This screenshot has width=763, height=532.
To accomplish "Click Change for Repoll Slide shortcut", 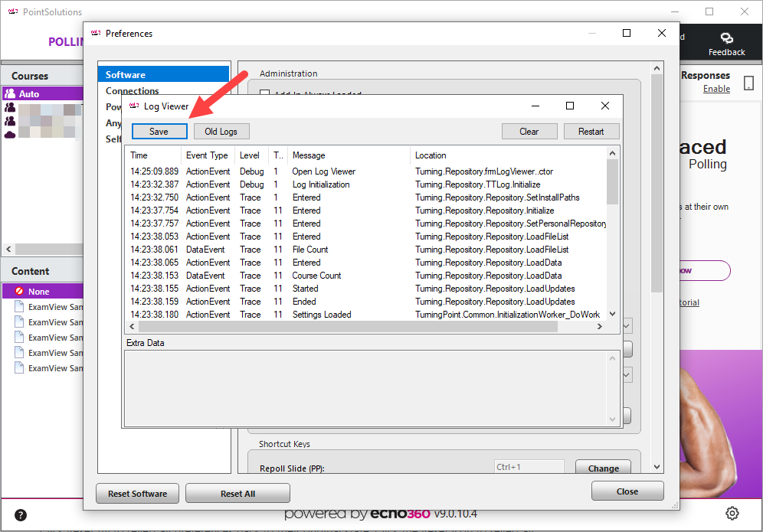I will (x=604, y=468).
